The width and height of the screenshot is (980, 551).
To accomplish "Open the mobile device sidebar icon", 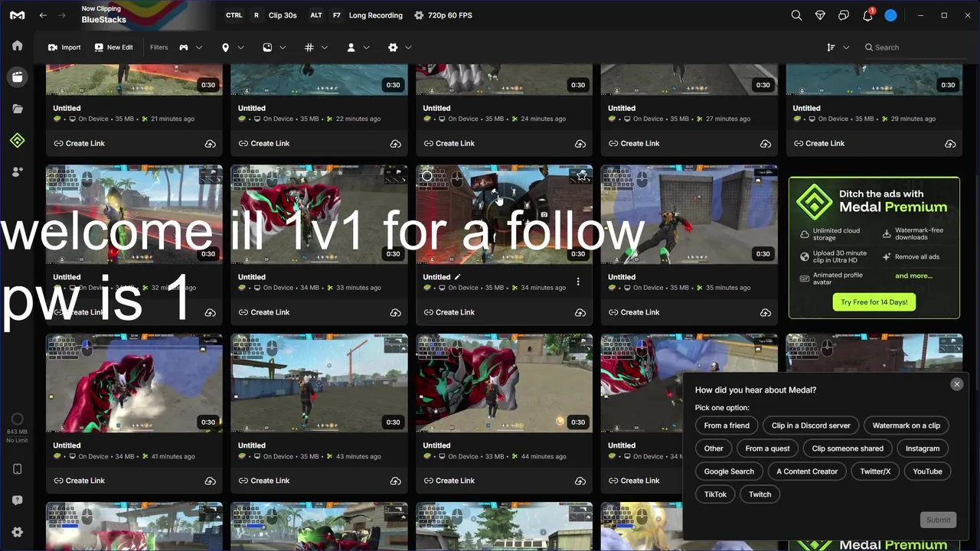I will point(17,469).
